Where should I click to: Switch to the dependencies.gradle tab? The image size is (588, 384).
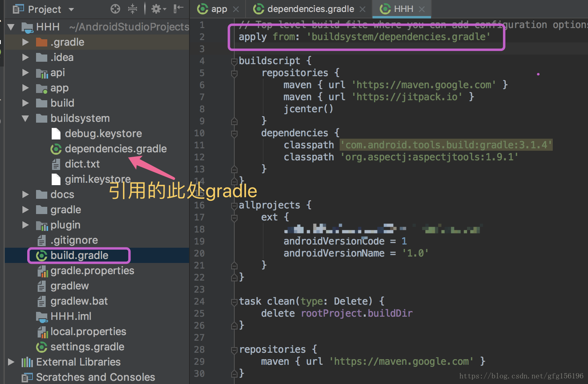coord(310,9)
